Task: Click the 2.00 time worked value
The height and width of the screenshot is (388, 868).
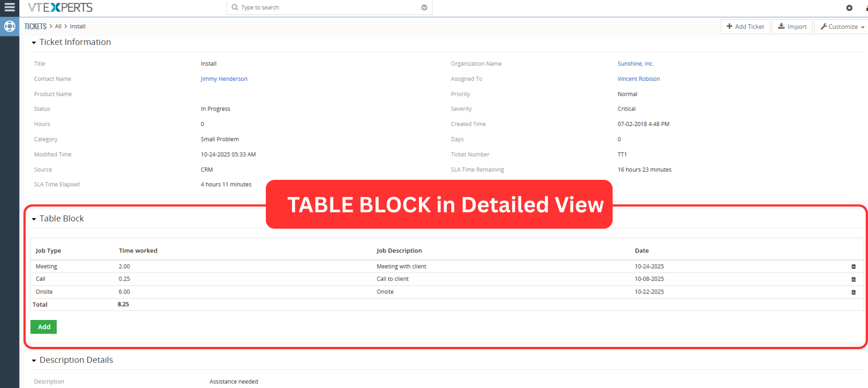Action: (124, 267)
